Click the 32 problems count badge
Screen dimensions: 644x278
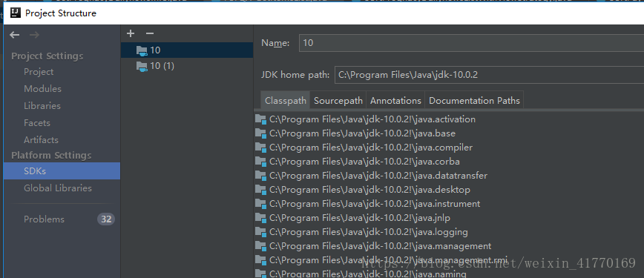(x=106, y=219)
